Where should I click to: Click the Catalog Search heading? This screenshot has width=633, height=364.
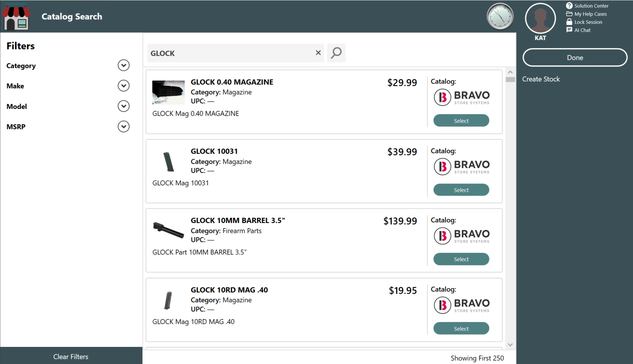(72, 17)
